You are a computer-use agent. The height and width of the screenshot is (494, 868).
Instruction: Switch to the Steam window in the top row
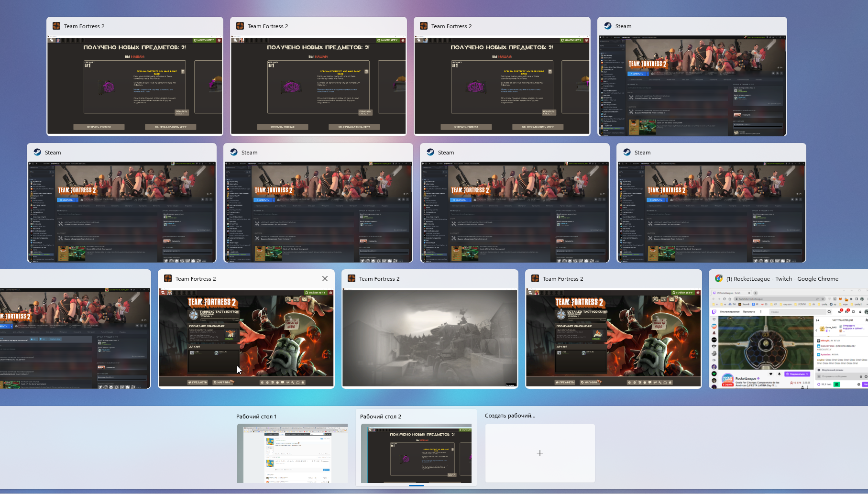pyautogui.click(x=692, y=86)
